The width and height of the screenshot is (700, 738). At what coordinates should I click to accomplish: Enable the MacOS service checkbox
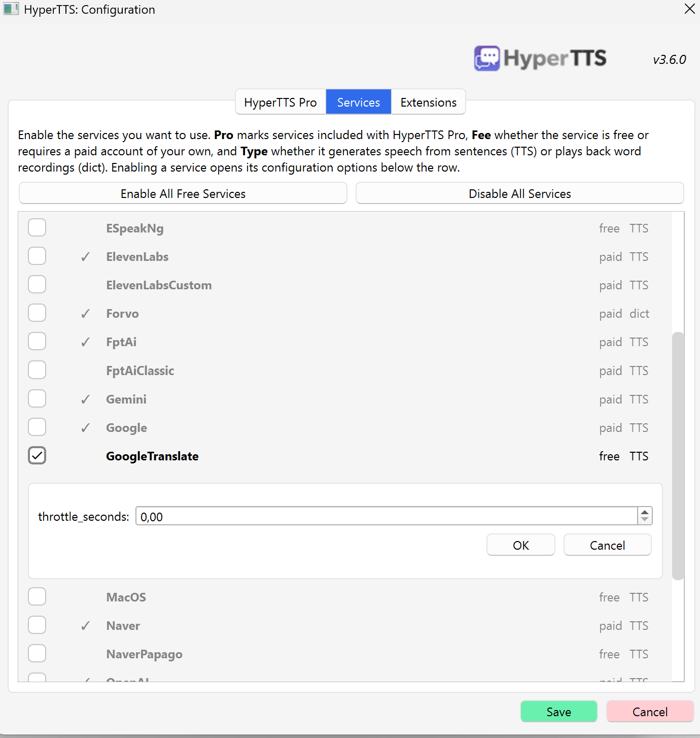point(37,596)
